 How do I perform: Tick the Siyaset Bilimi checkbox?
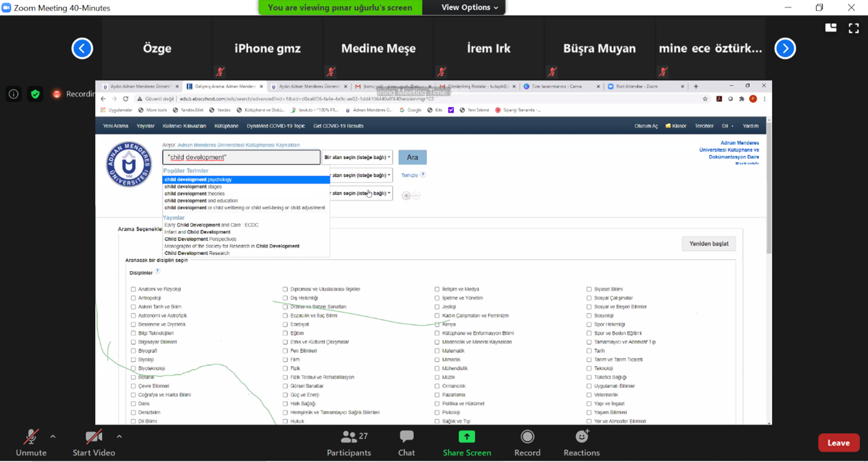(589, 289)
